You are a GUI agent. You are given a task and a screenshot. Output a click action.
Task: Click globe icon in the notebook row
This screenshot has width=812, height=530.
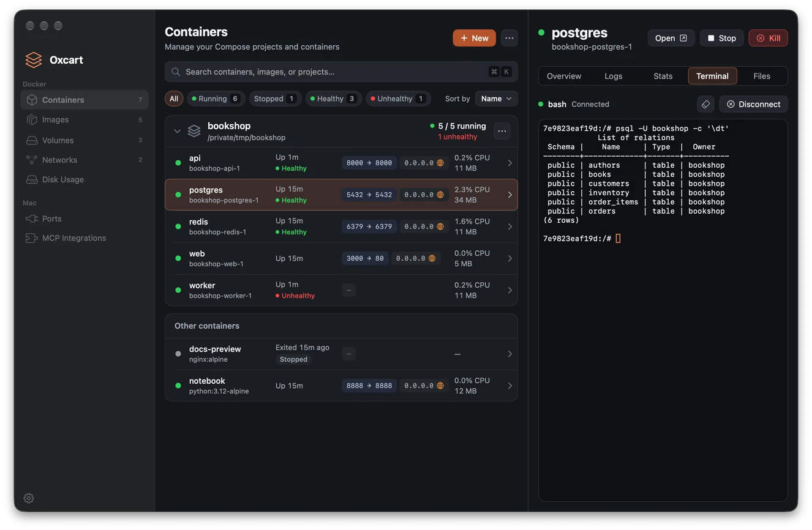[440, 386]
